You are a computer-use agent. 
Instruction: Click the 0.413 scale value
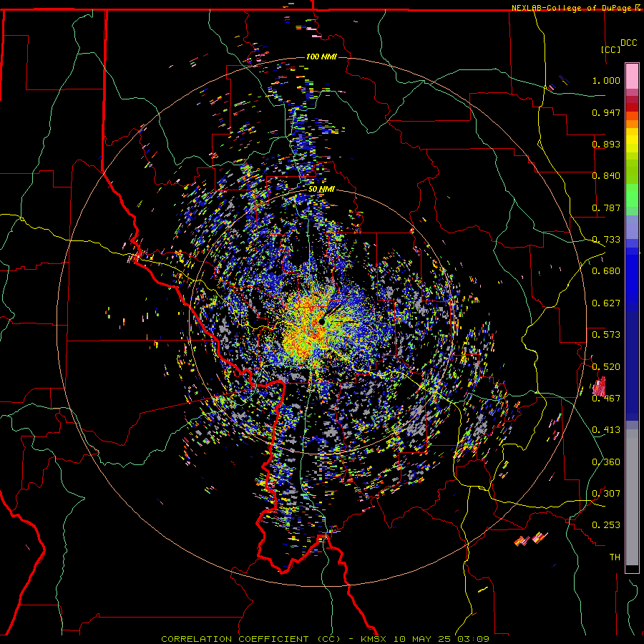tap(606, 430)
